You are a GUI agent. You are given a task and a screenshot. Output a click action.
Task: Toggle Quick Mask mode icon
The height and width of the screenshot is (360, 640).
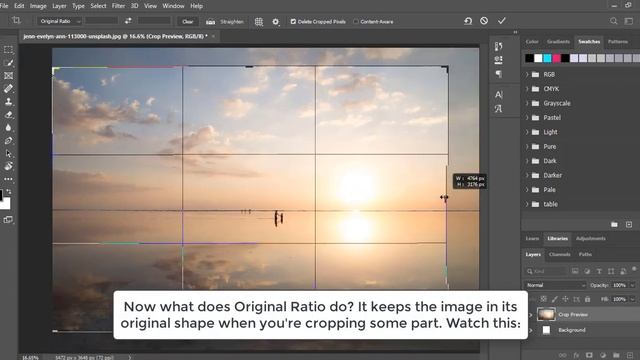[8, 220]
